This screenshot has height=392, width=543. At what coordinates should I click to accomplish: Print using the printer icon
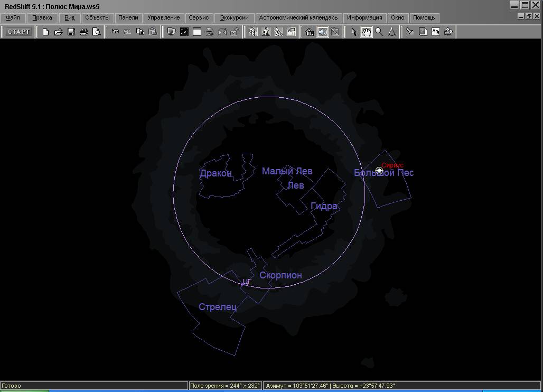83,32
